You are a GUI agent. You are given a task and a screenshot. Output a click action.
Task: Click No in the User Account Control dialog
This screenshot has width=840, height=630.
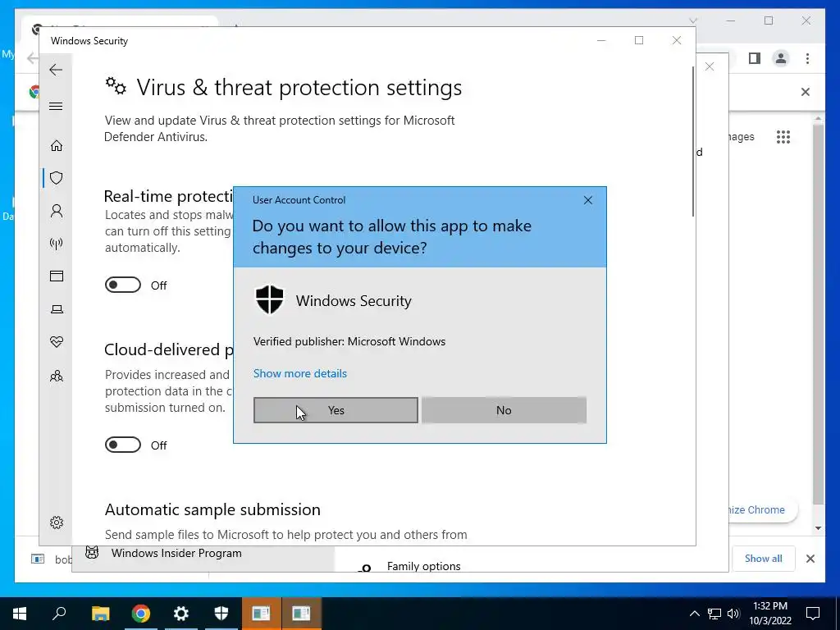pyautogui.click(x=504, y=410)
